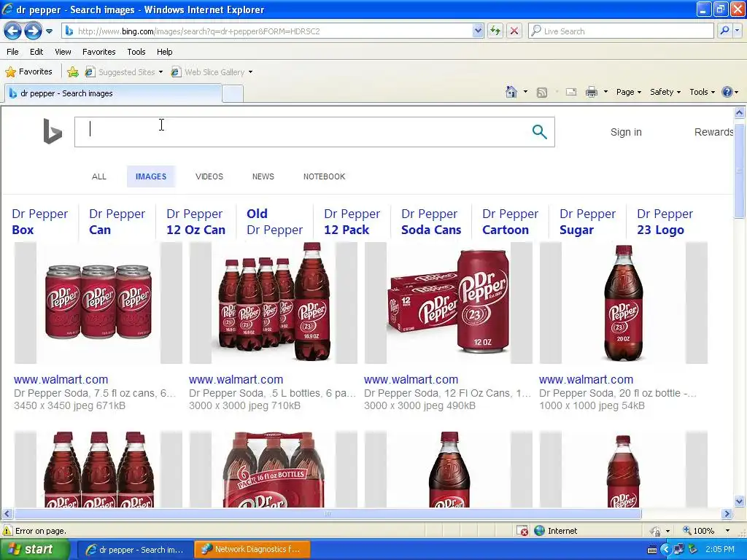Select the Dr Pepper 23 Logo suggestion
This screenshot has height=560, width=747.
(665, 222)
